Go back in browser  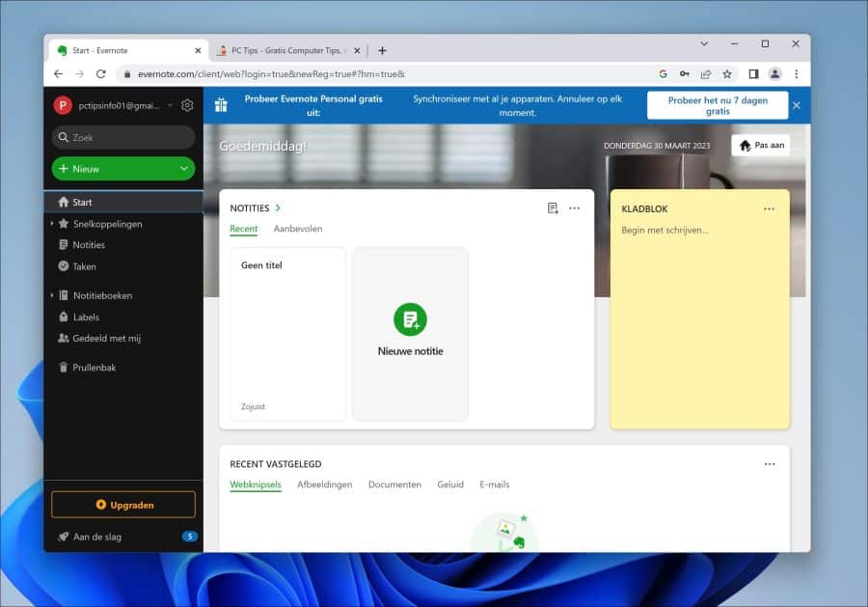pos(58,73)
